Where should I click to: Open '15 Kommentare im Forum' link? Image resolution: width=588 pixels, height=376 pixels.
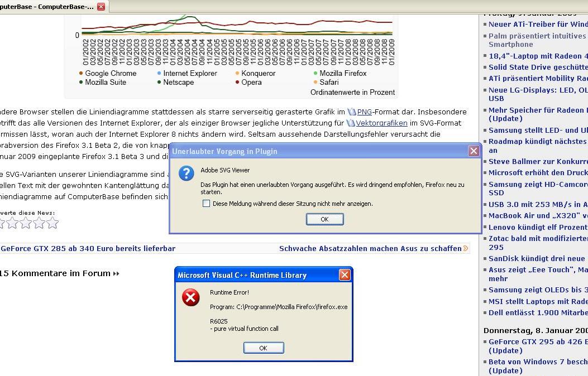(x=55, y=273)
